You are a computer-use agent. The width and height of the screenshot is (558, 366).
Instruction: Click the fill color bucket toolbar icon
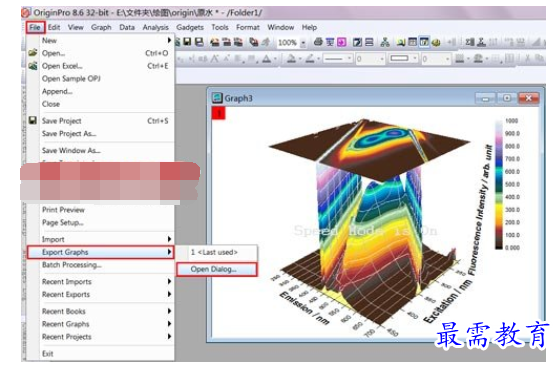291,59
